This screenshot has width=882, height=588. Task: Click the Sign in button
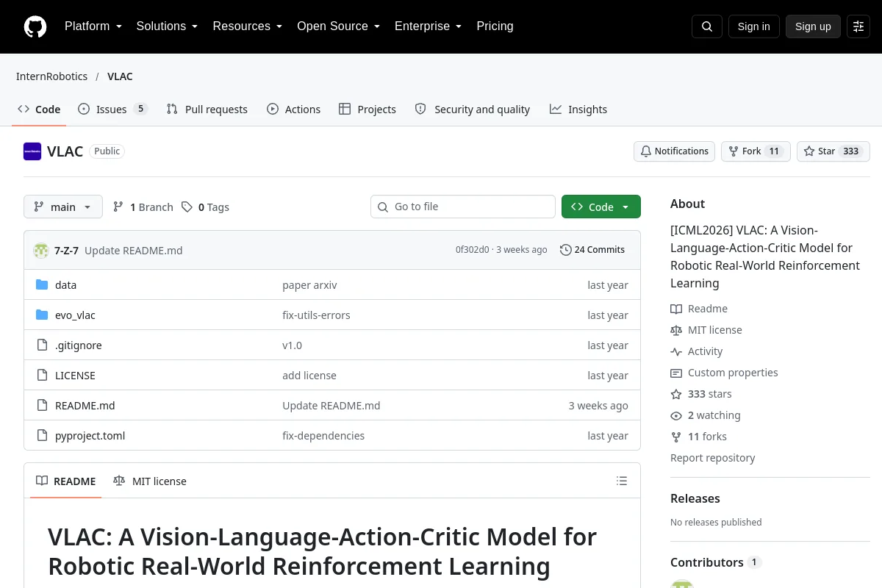(x=754, y=26)
